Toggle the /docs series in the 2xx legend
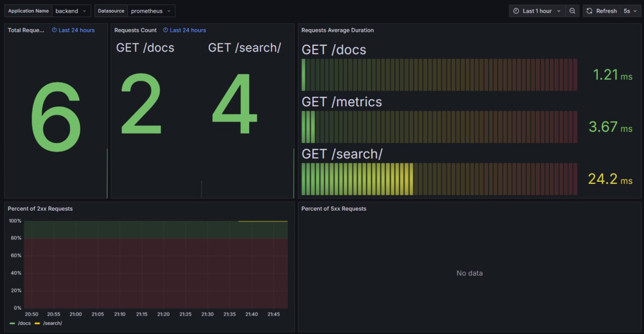The image size is (644, 334). pos(24,323)
